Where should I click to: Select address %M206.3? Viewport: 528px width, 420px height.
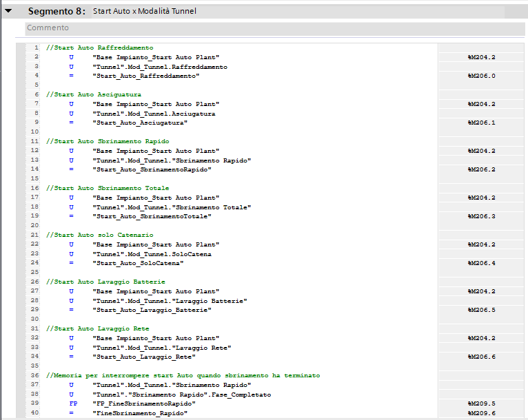click(482, 216)
